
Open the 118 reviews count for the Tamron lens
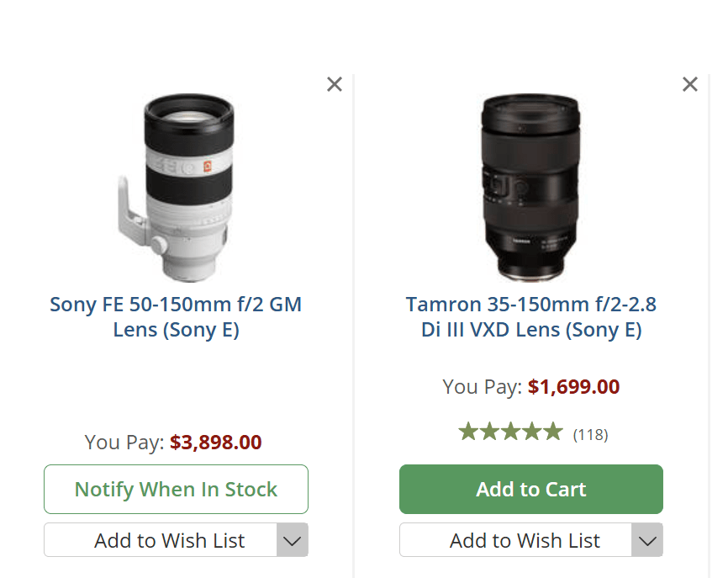590,435
